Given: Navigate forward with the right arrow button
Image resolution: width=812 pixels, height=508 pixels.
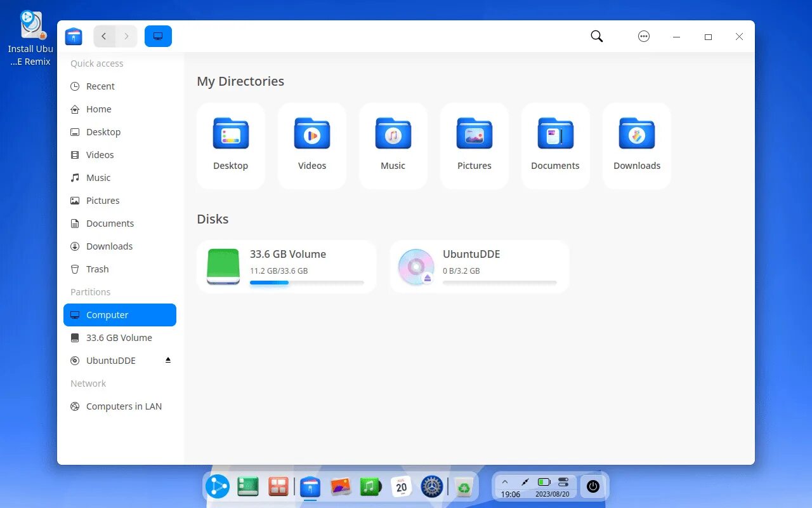Looking at the screenshot, I should click(126, 36).
